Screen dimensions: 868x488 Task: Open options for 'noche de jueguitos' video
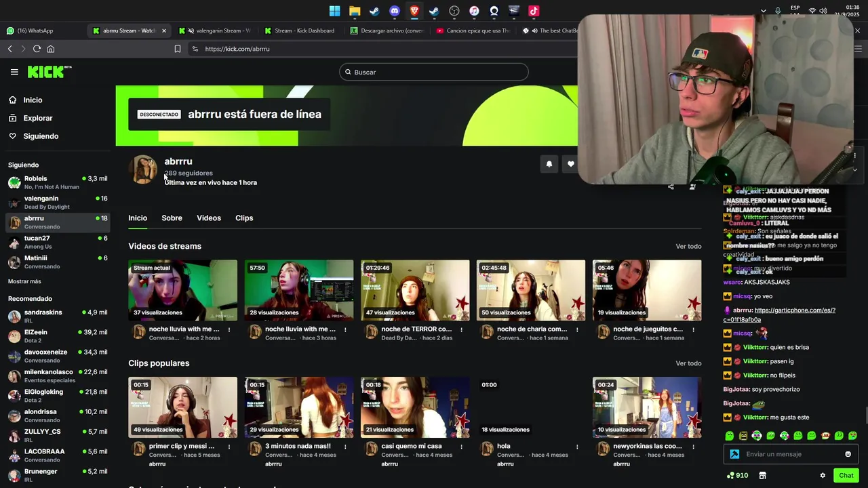tap(693, 330)
